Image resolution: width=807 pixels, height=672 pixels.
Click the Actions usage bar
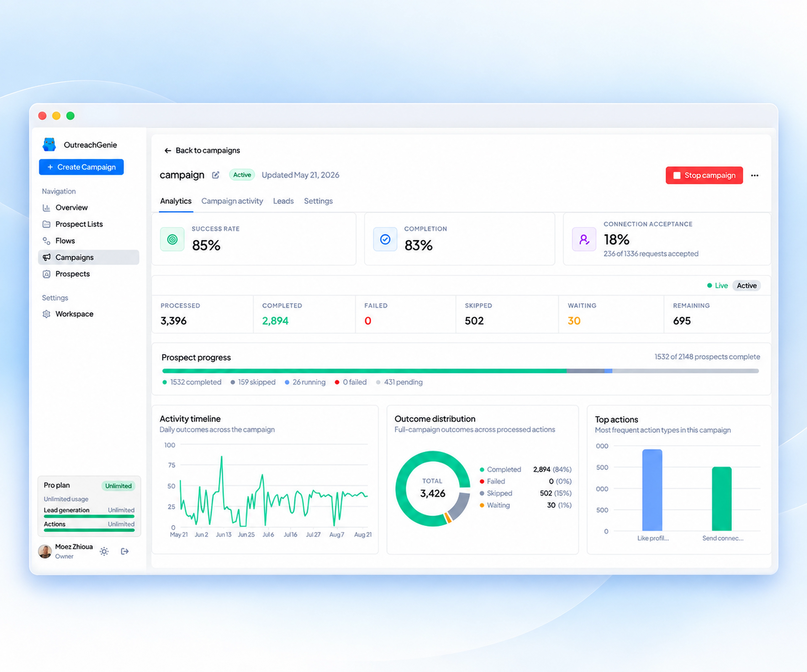[89, 530]
